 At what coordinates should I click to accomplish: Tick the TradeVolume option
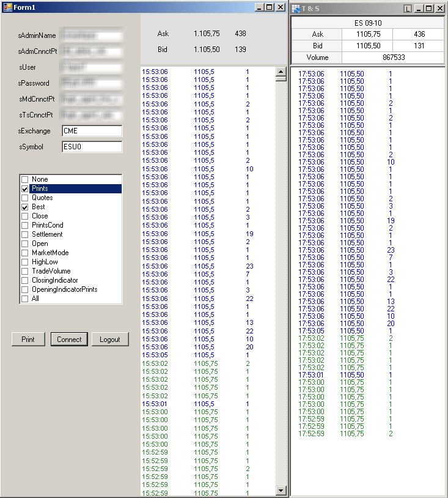(x=25, y=272)
